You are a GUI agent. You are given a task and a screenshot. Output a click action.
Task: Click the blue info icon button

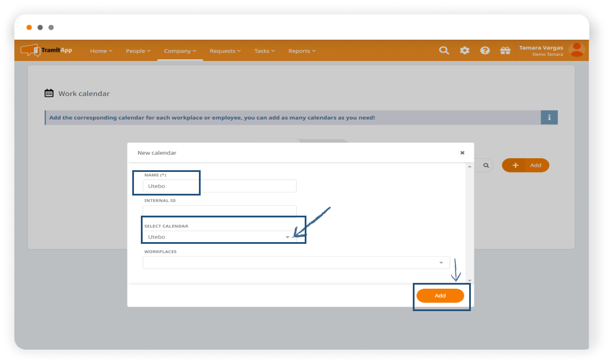point(549,117)
